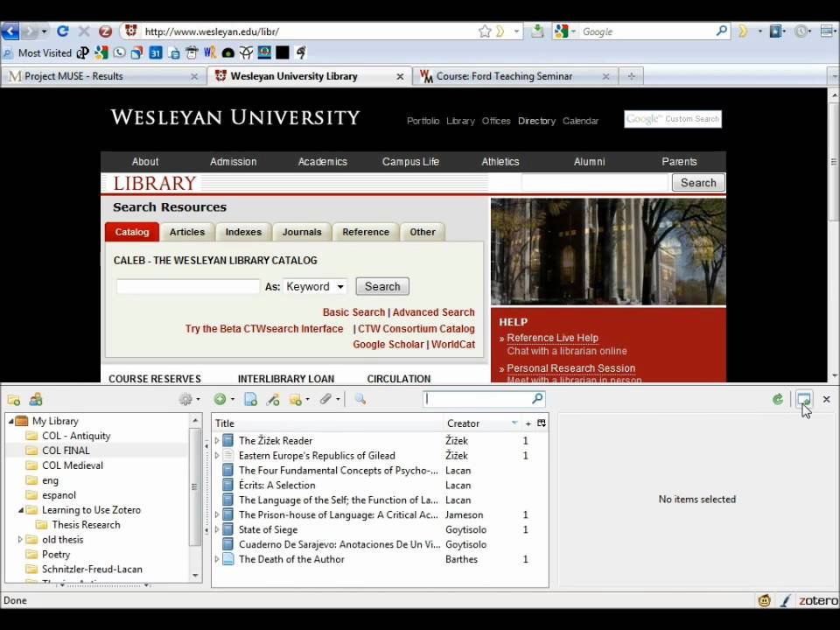Click down arrow of collections pane scrollbar

point(195,576)
